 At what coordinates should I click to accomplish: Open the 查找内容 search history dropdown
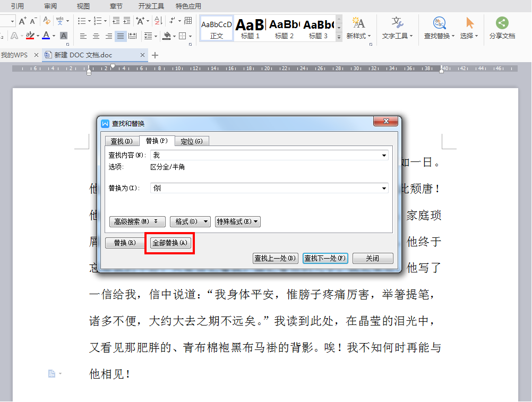click(384, 155)
